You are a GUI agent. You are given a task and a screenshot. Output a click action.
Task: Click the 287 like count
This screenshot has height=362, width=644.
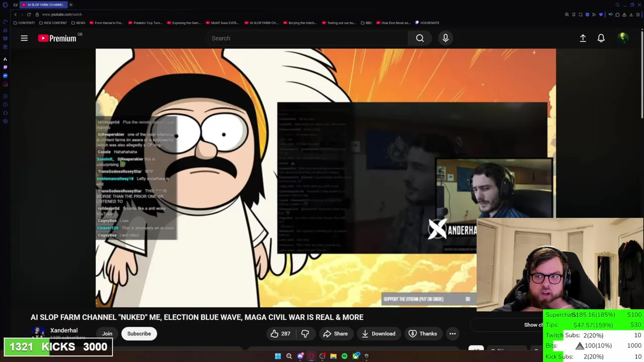tap(286, 334)
